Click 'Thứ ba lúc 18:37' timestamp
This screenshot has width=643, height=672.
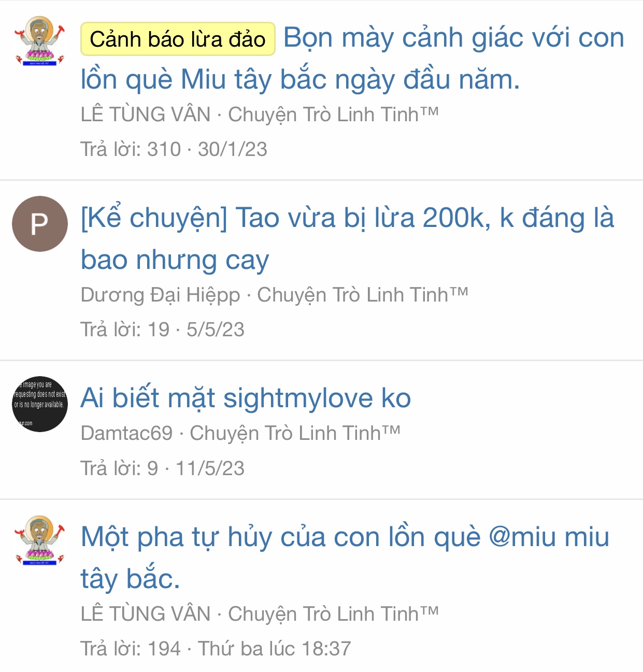tap(275, 649)
